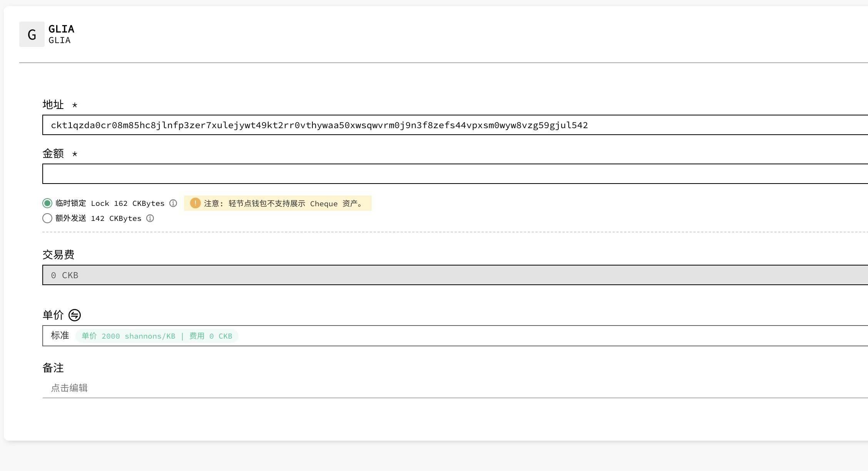Focus the 地址 address input field

455,125
